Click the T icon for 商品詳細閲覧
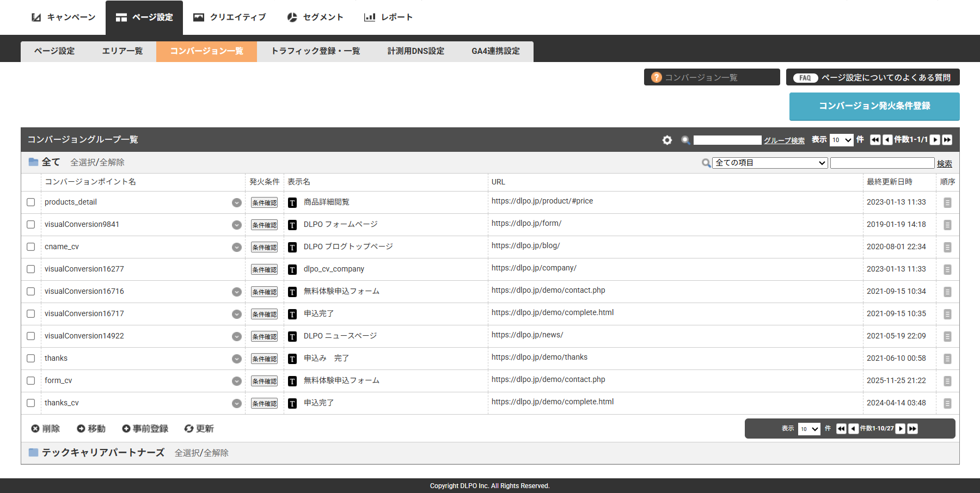 tap(292, 202)
